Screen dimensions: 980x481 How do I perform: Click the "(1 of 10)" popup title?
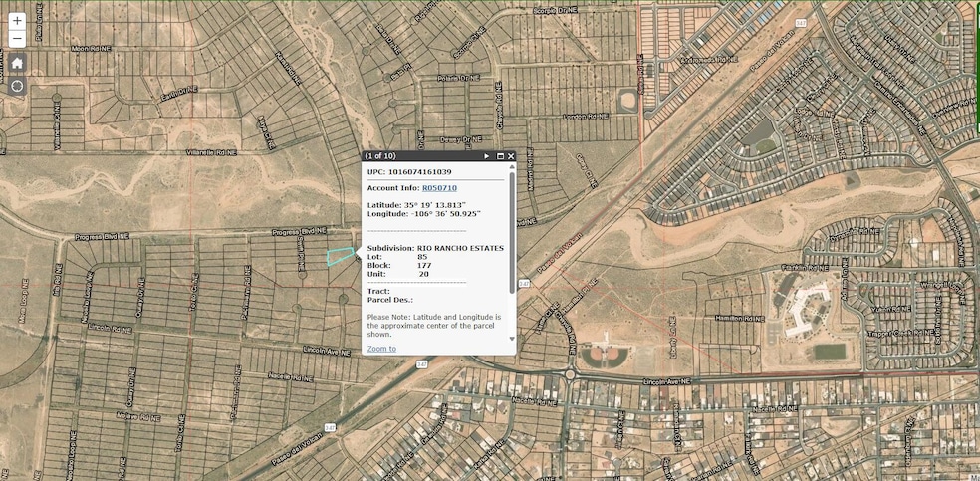[x=380, y=156]
